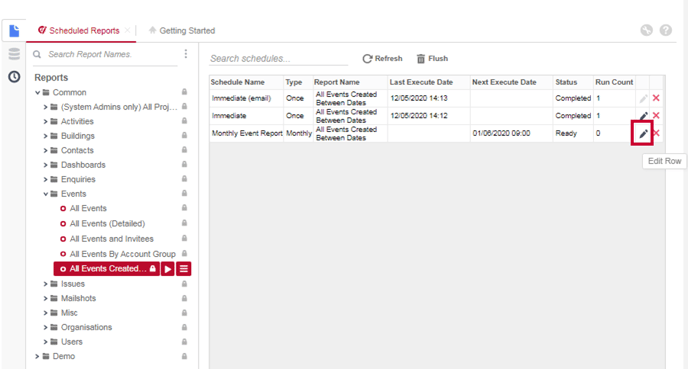
Task: Click the 12/05/2020 14:13 date cell
Action: (x=429, y=98)
